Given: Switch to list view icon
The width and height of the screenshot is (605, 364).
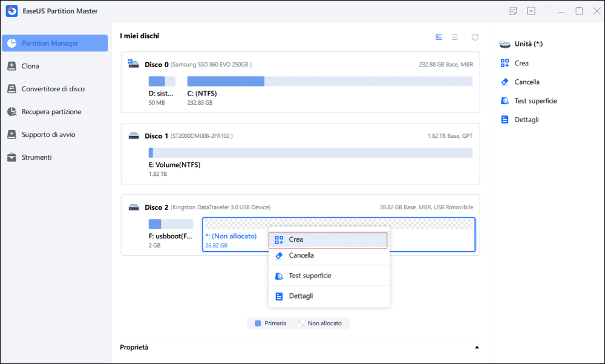Looking at the screenshot, I should tap(455, 37).
